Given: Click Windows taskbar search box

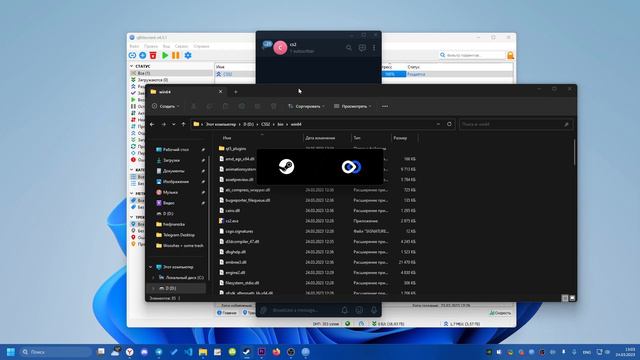Looking at the screenshot, I should [x=55, y=352].
